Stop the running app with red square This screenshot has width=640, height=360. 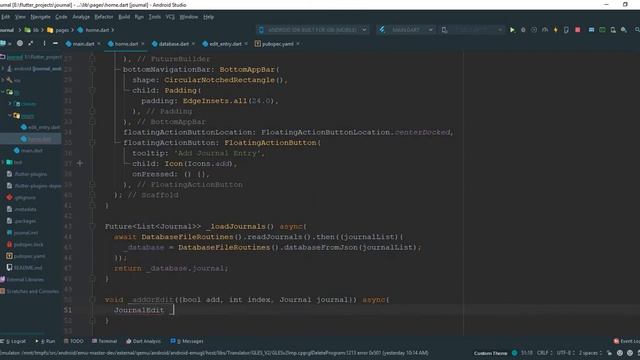click(578, 30)
